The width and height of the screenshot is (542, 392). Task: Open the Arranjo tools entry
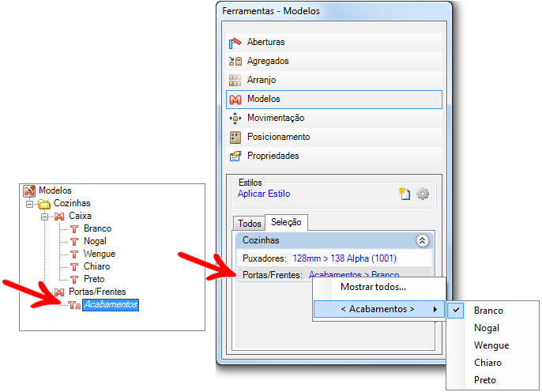point(334,81)
